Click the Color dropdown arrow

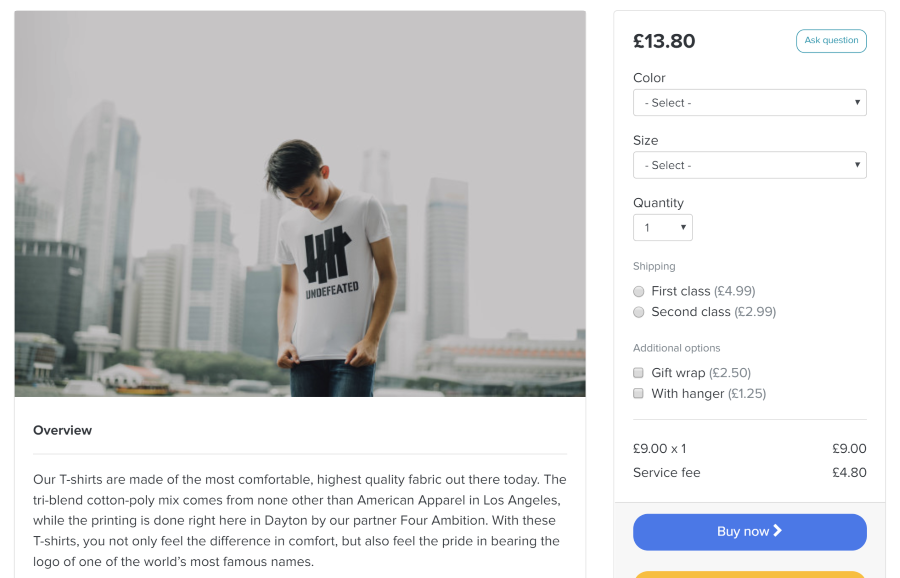pyautogui.click(x=857, y=103)
